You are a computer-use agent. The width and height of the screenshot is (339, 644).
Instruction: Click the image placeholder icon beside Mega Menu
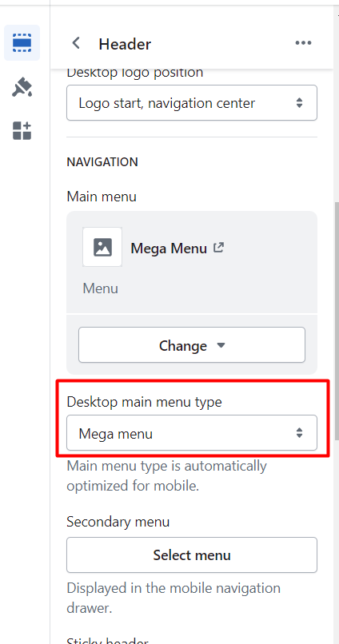pos(102,247)
